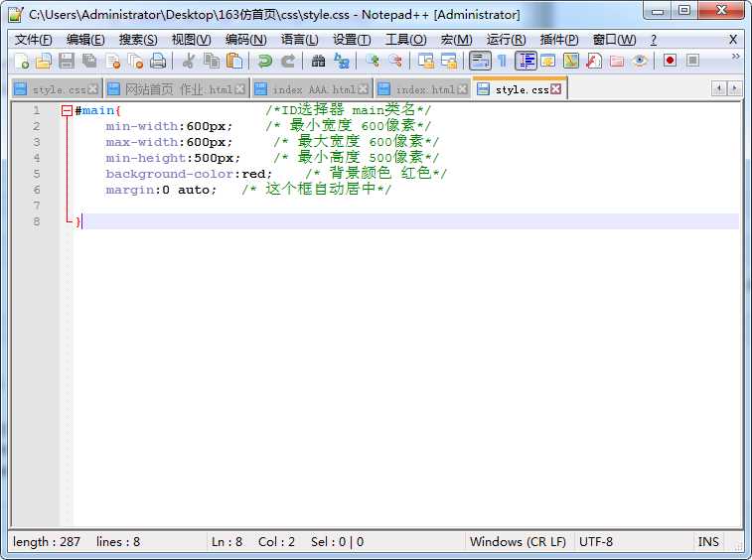Open the 文件(F) menu
752x560 pixels.
(x=33, y=40)
